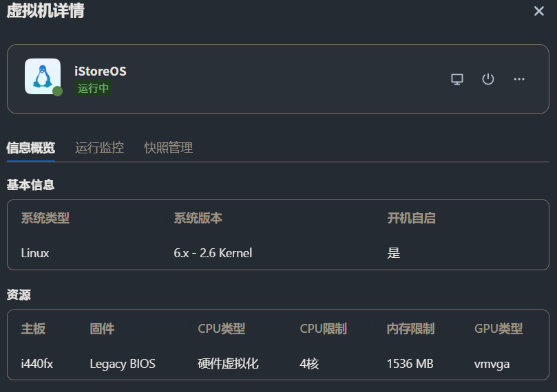Click the Legacy BIOS firmware value
Viewport: 557px width, 392px height.
click(123, 364)
